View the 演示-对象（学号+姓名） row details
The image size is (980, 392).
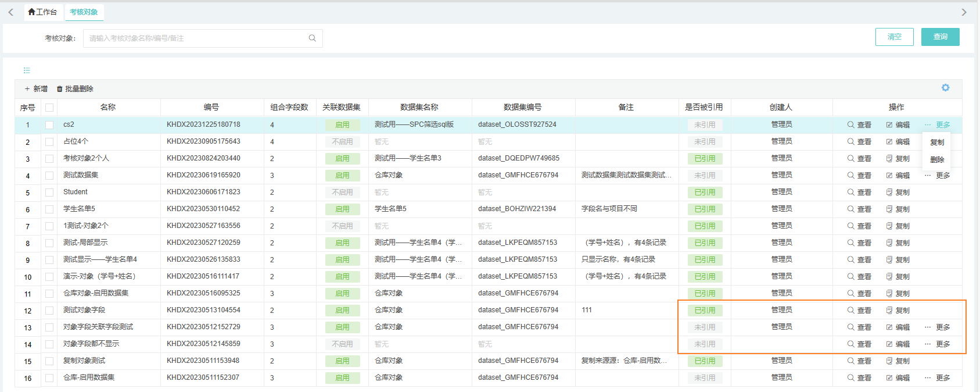(x=859, y=277)
